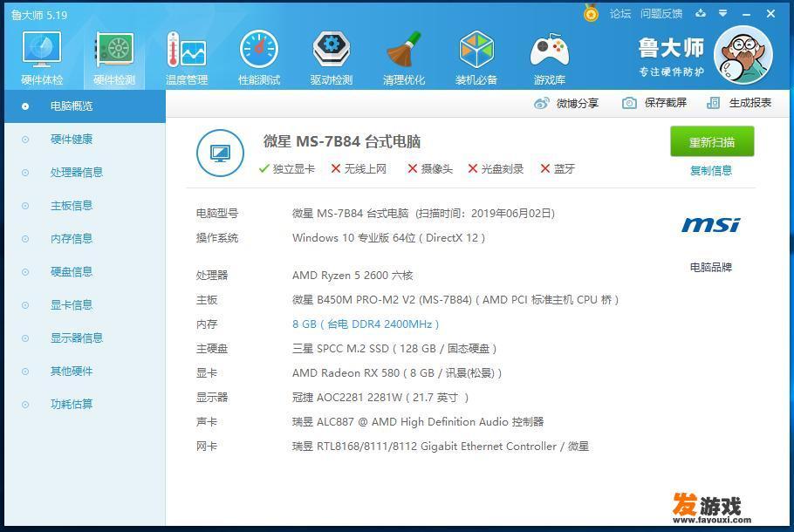Click the report icon beside 生成报表

pos(713,103)
